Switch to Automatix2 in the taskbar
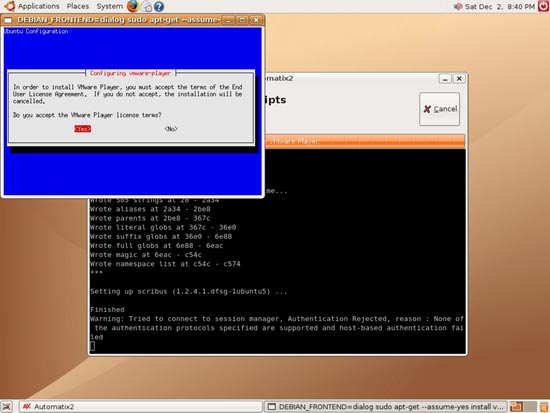The image size is (550, 413). 140,407
